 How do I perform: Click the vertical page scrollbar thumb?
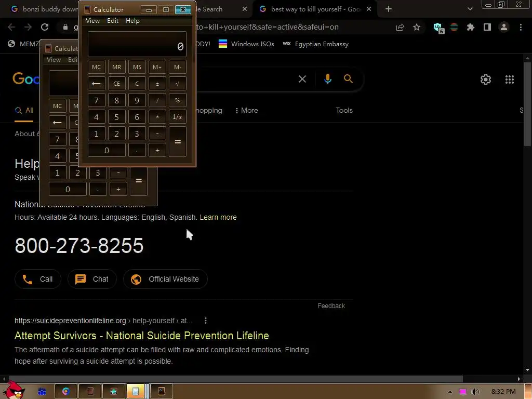(x=527, y=103)
